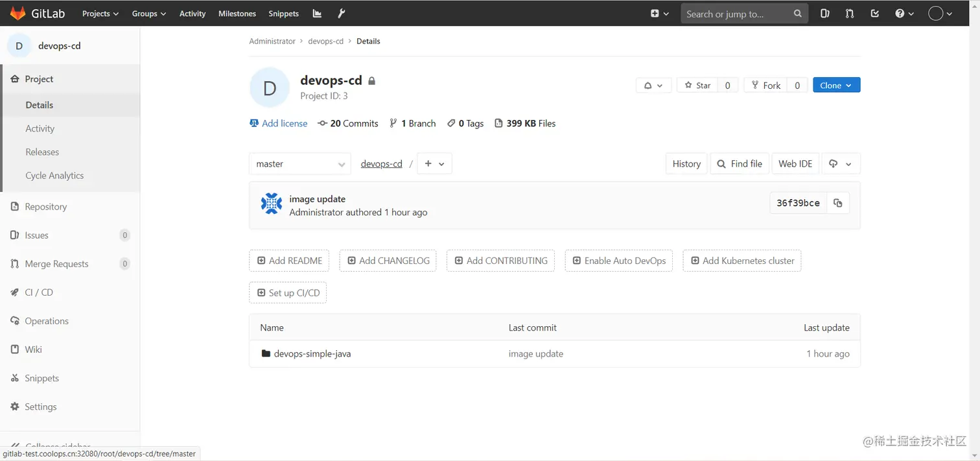Open the Settings gear icon
980x461 pixels.
15,407
